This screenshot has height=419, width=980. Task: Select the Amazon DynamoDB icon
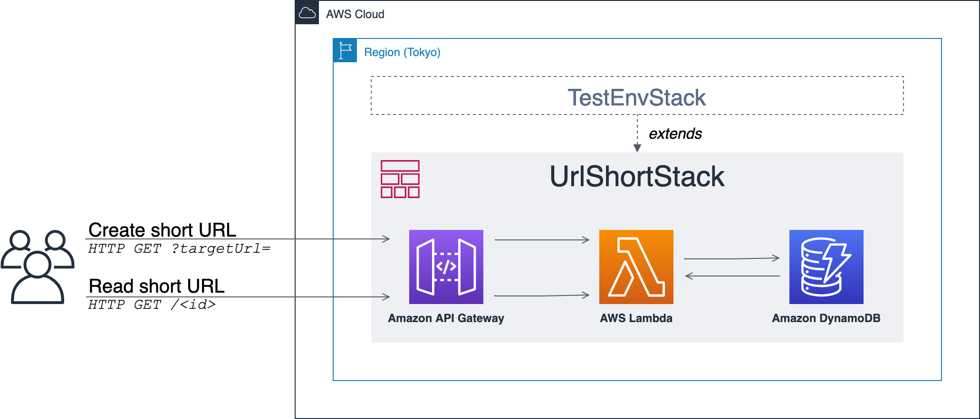[826, 267]
